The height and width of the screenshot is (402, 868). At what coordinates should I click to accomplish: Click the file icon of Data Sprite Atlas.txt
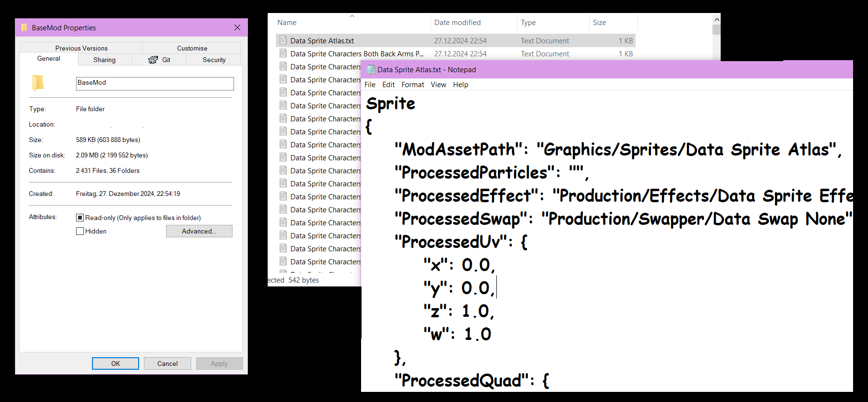[283, 40]
